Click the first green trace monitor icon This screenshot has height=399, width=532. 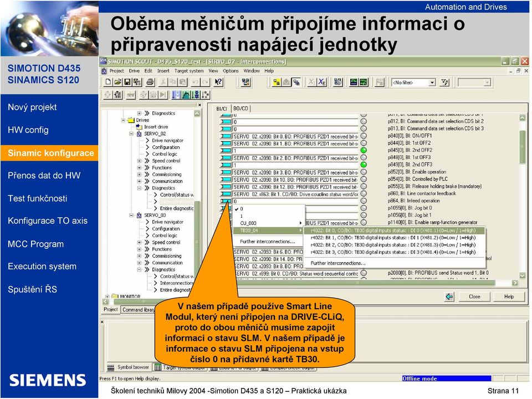354,82
